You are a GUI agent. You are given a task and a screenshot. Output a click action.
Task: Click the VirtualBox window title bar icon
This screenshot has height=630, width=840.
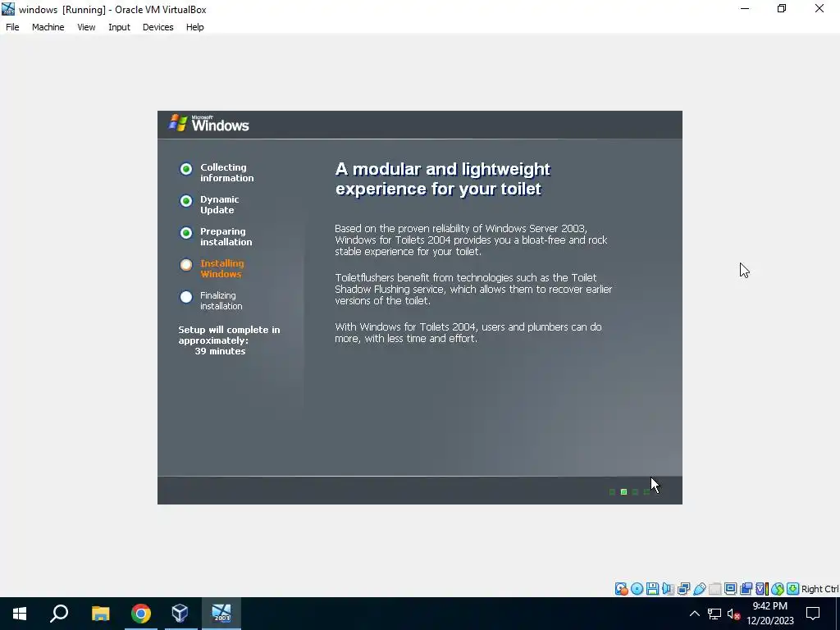pos(8,9)
